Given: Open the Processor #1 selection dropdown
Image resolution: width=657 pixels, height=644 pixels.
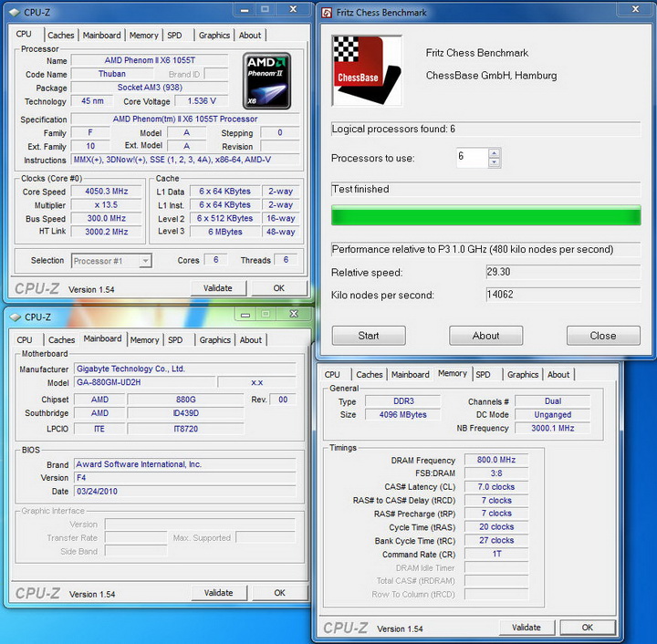Looking at the screenshot, I should (145, 261).
